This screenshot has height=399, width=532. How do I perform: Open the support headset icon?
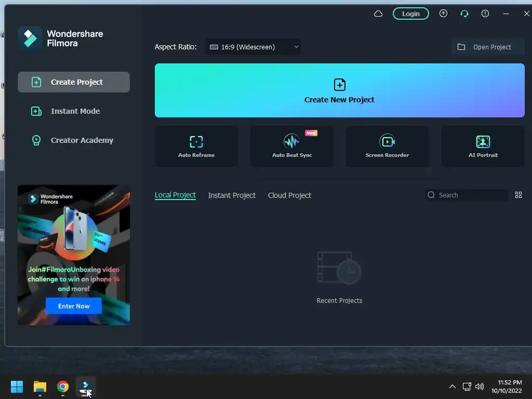tap(464, 14)
